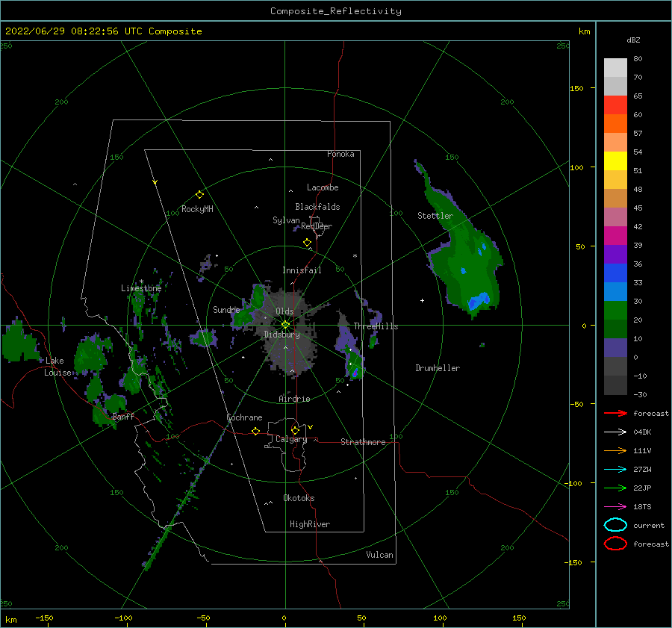The height and width of the screenshot is (628, 672).
Task: Select the cyan 27ZW arrow icon
Action: (615, 470)
